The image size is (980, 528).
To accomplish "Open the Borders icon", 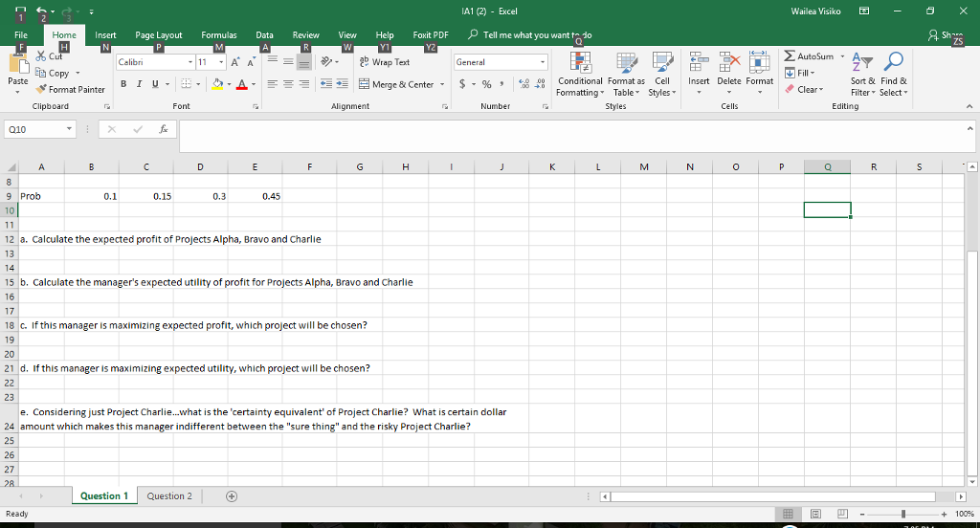I will (187, 84).
